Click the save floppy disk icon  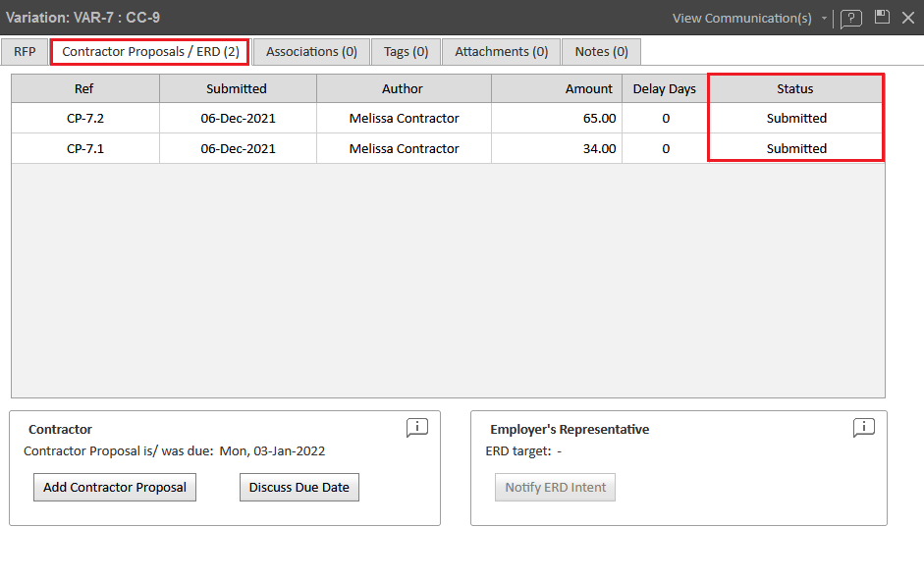click(x=882, y=18)
